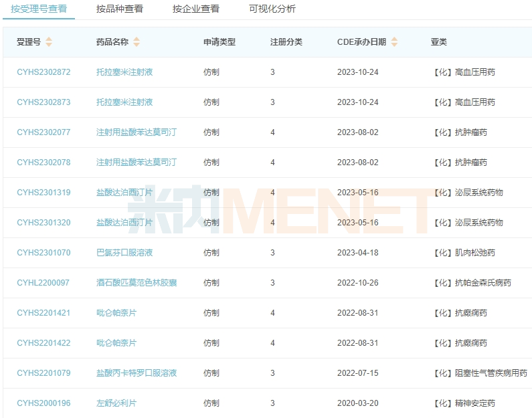The width and height of the screenshot is (532, 418).
Task: Sort by CDE承办日期 column sort icon
Action: click(394, 42)
